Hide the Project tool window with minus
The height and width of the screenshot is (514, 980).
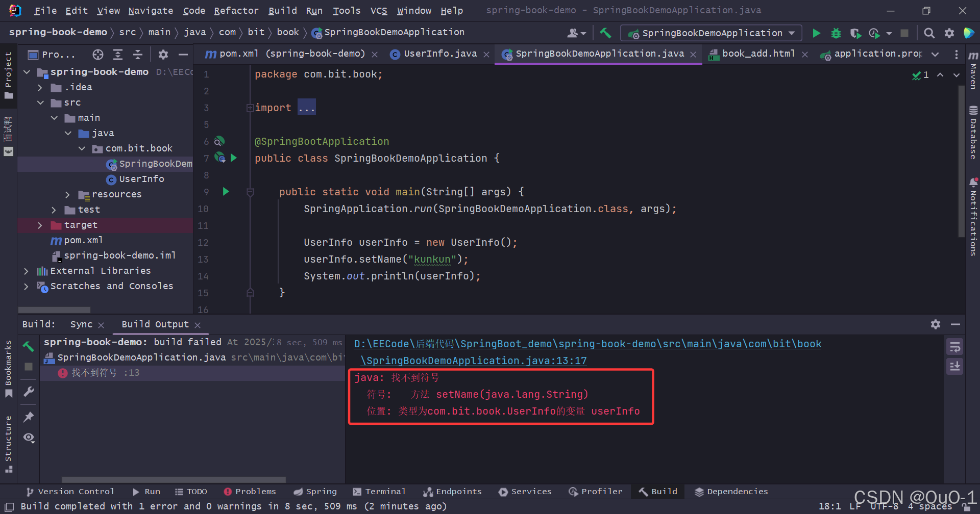183,55
